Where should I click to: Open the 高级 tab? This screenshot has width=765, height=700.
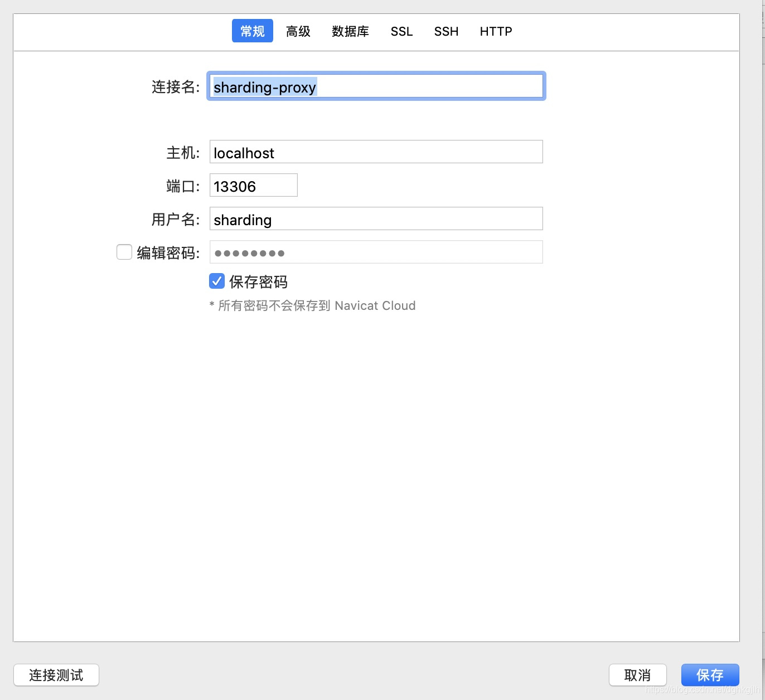click(x=298, y=31)
